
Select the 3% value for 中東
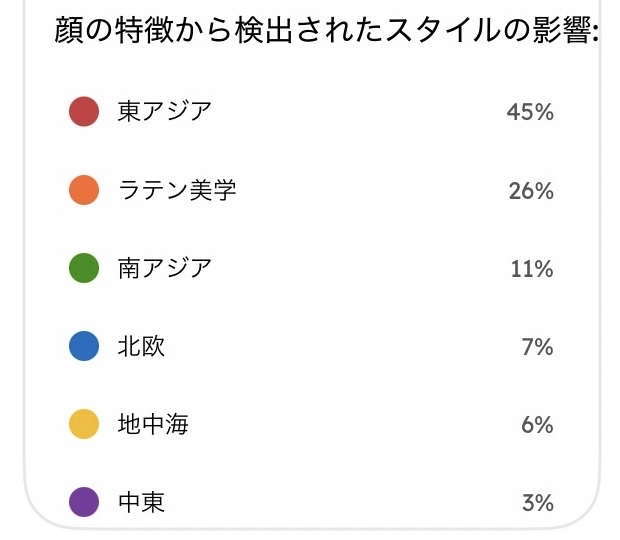click(538, 502)
